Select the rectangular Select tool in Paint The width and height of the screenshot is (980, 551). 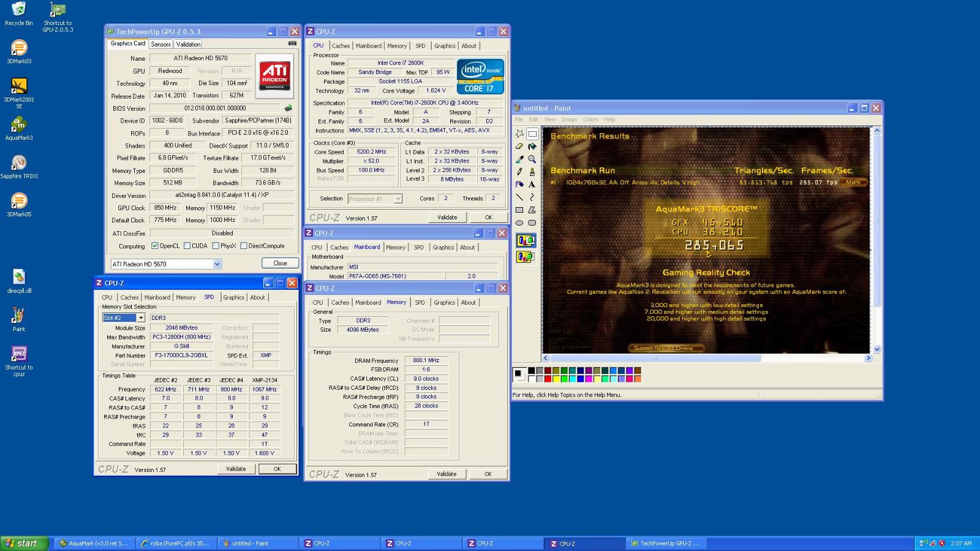point(532,134)
